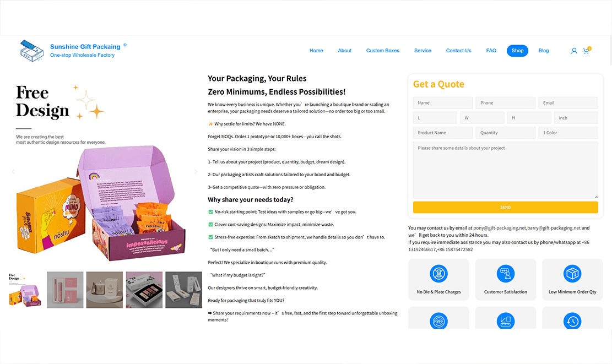Select the pink lipstick box thumbnail

coord(65,290)
